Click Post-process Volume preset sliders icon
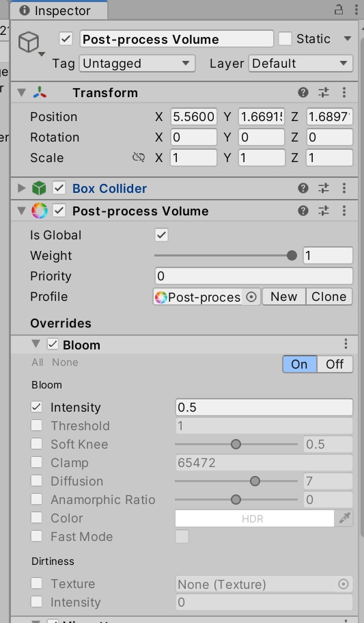The width and height of the screenshot is (364, 623). click(x=324, y=211)
